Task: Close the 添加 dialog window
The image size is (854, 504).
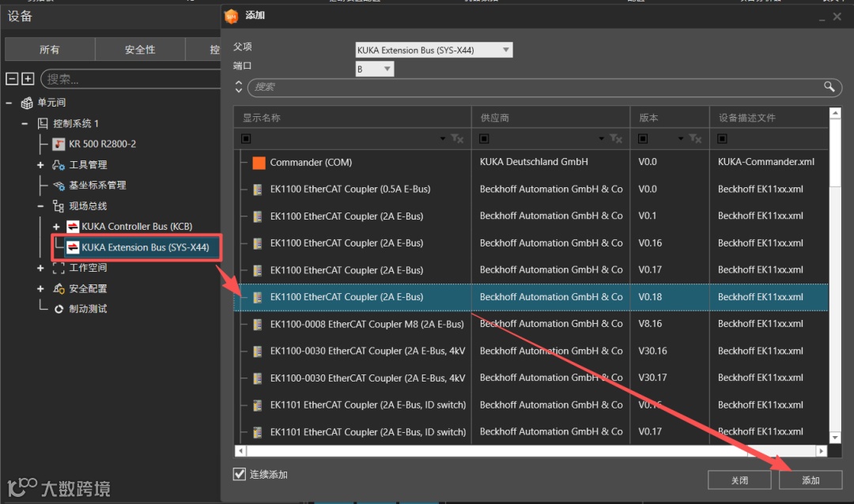Action: click(x=837, y=17)
